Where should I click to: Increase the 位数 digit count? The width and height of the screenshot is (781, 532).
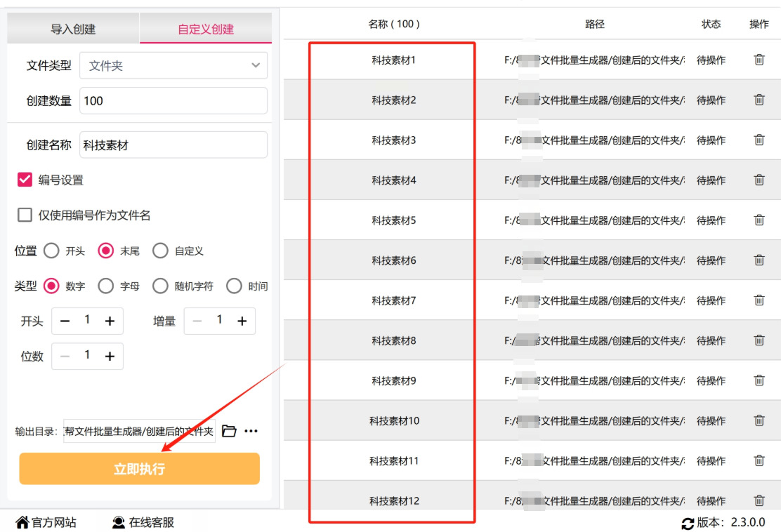click(110, 357)
